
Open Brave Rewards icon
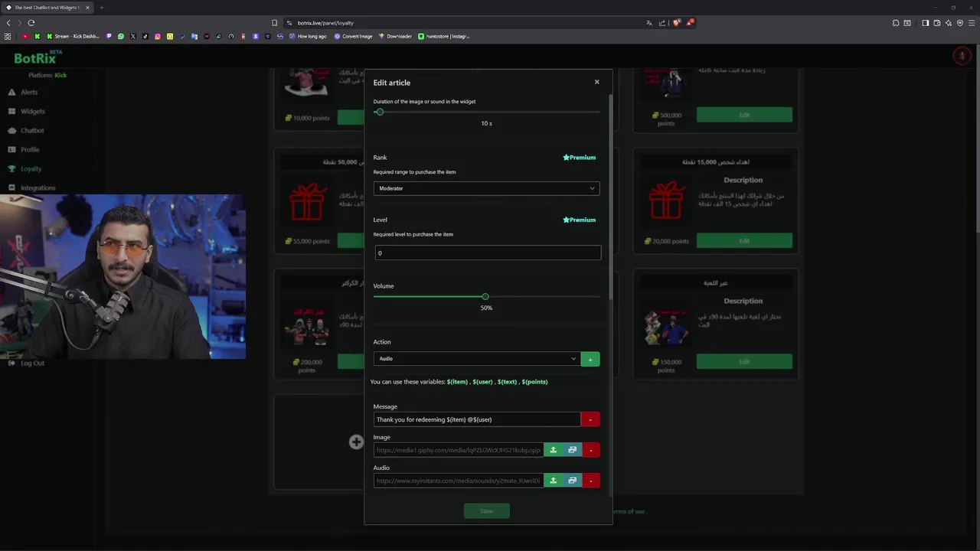coord(689,23)
